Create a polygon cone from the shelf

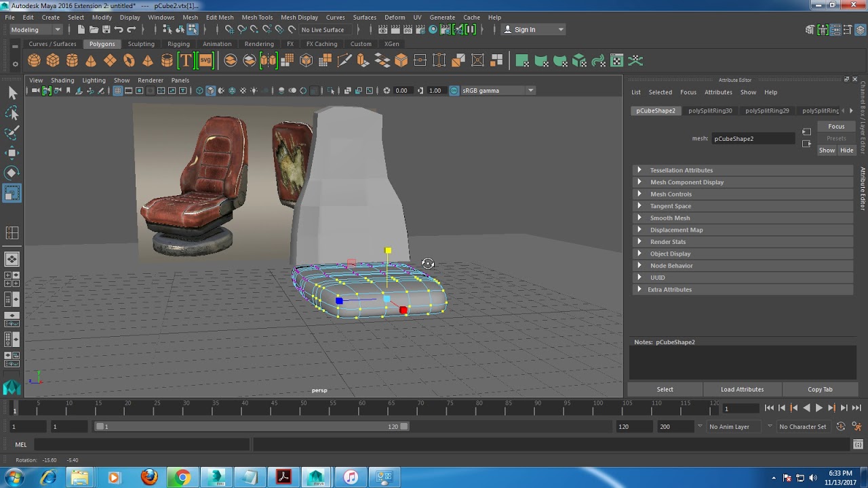click(91, 60)
